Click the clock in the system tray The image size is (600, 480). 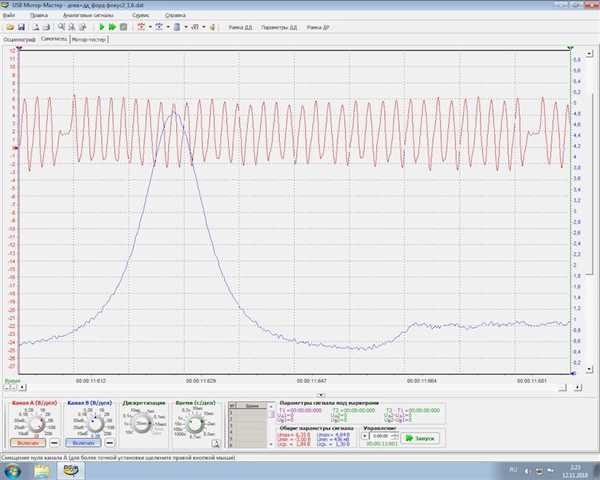(575, 471)
